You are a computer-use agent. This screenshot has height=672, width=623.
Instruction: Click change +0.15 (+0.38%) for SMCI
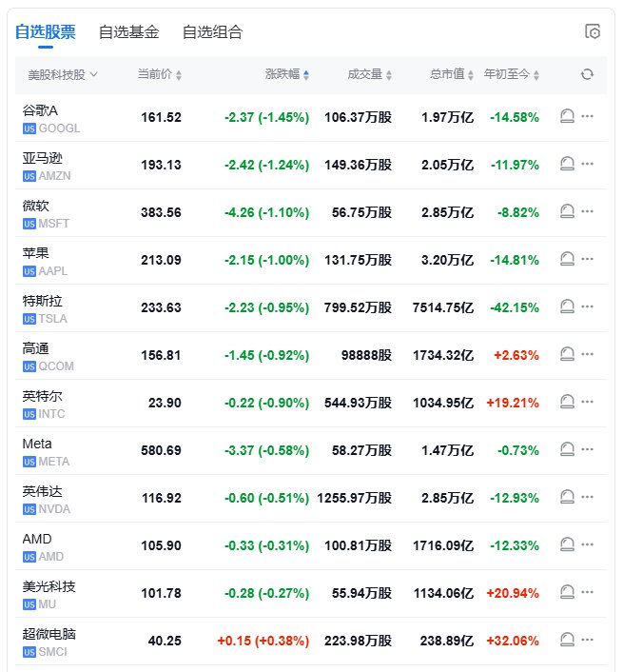263,641
